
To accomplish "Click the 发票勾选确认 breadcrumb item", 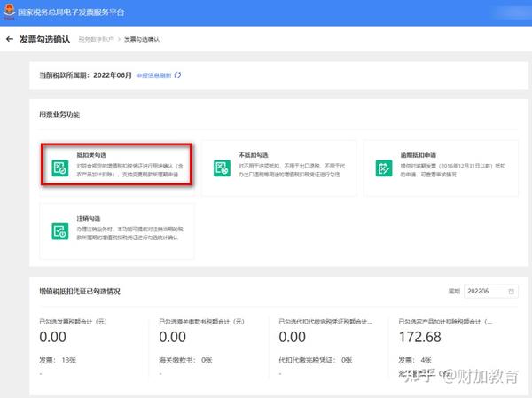I will [142, 39].
